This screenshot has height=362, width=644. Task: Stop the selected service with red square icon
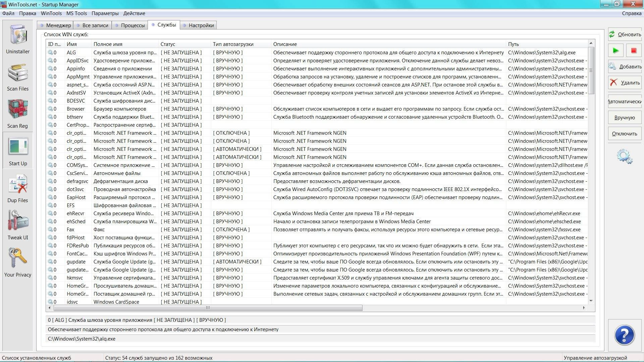click(634, 51)
